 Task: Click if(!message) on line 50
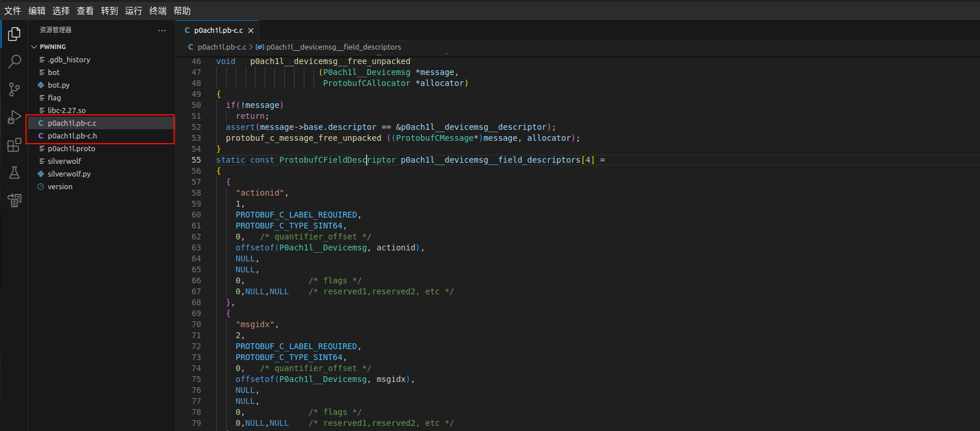pyautogui.click(x=255, y=105)
